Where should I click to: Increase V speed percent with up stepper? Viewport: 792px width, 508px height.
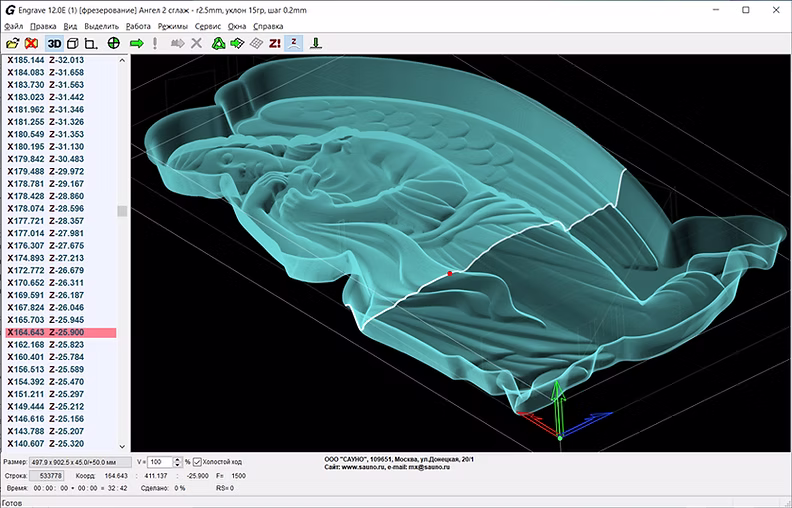click(x=176, y=458)
